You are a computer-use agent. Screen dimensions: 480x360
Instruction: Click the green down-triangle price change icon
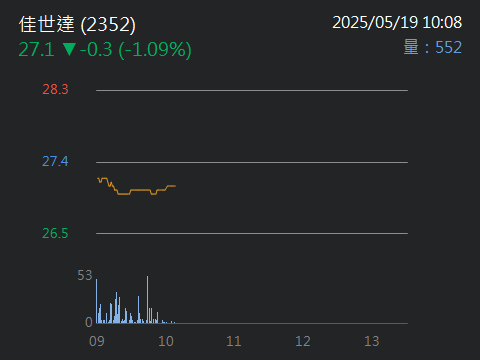tap(69, 49)
